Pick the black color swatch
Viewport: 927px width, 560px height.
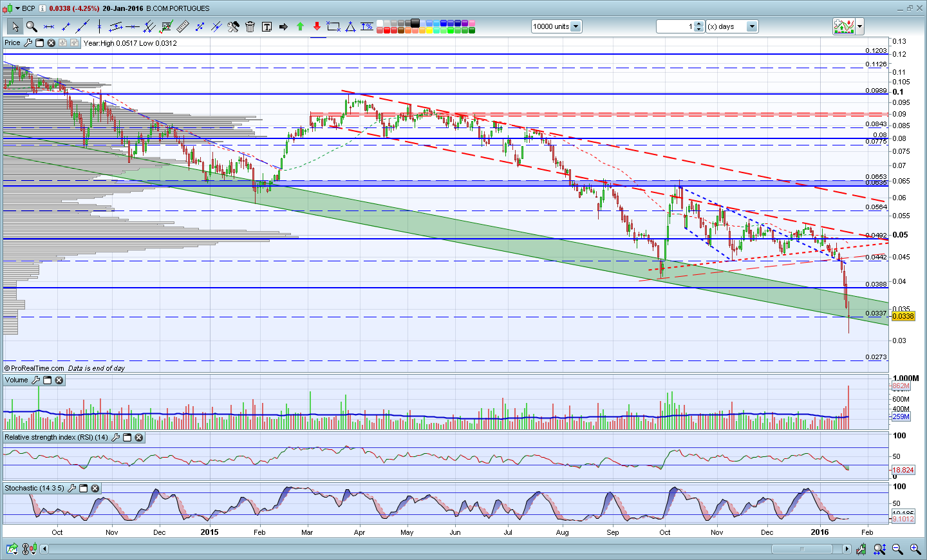click(415, 23)
